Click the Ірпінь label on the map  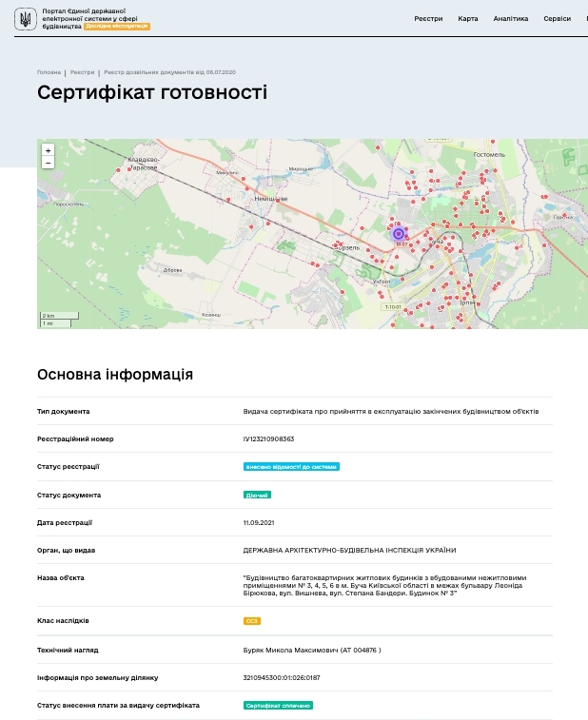(467, 302)
